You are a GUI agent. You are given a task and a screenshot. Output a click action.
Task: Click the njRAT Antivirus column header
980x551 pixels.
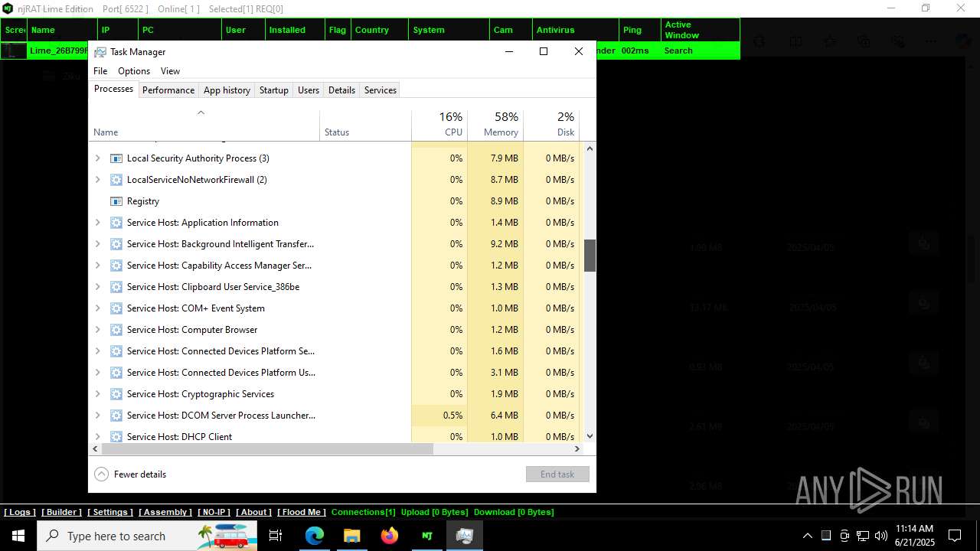575,30
